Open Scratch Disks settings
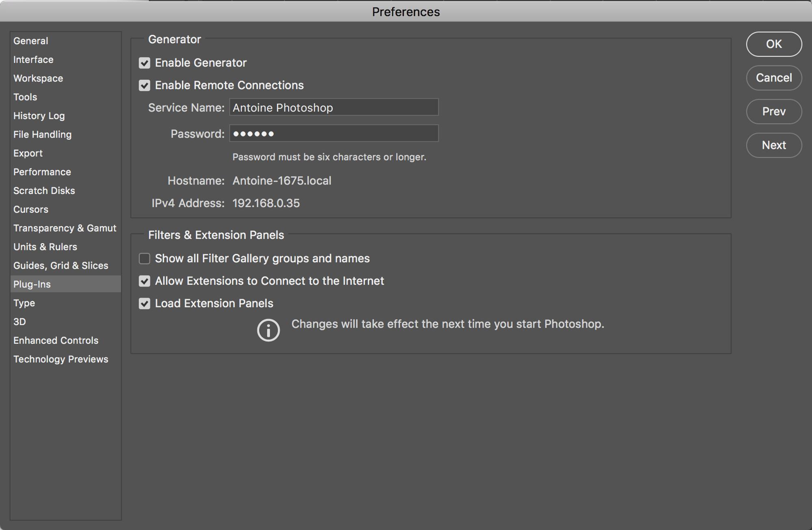The image size is (812, 530). coord(44,191)
